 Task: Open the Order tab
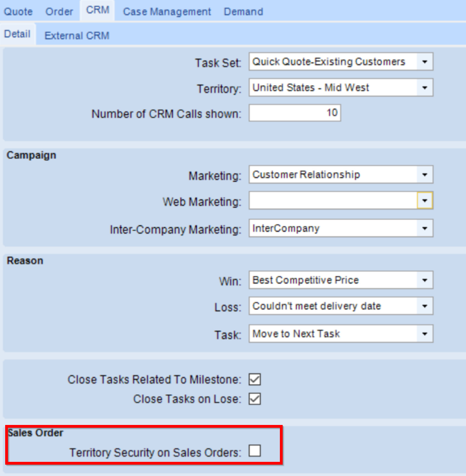click(59, 11)
